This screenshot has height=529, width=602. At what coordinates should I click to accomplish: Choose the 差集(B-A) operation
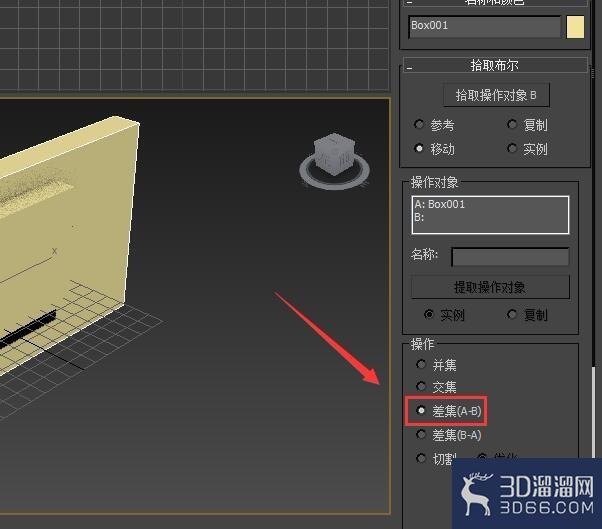pos(448,435)
